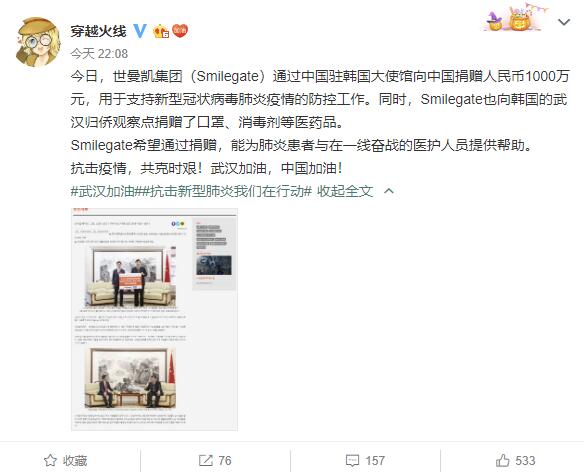Click the blue V verification badge
The image size is (584, 476).
coord(140,31)
